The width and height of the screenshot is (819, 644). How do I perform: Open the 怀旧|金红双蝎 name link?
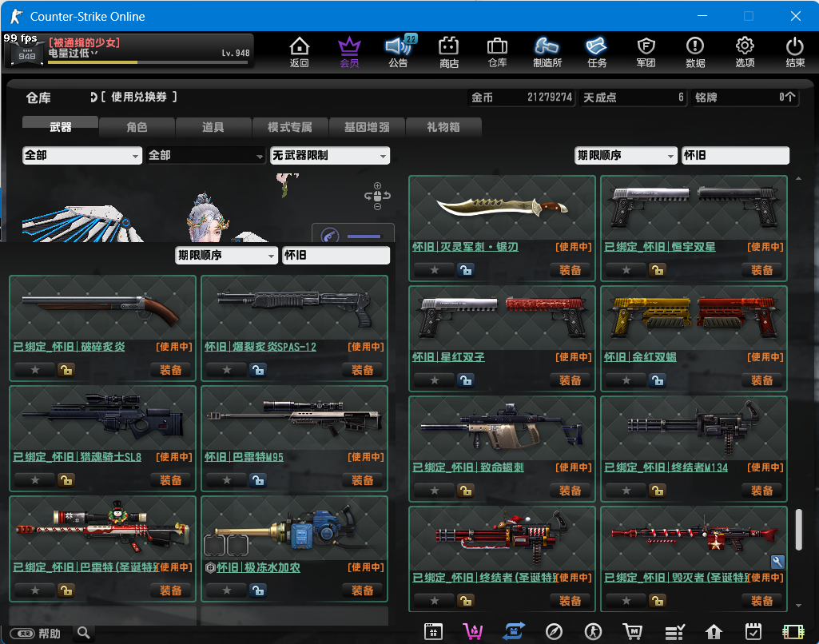(640, 356)
